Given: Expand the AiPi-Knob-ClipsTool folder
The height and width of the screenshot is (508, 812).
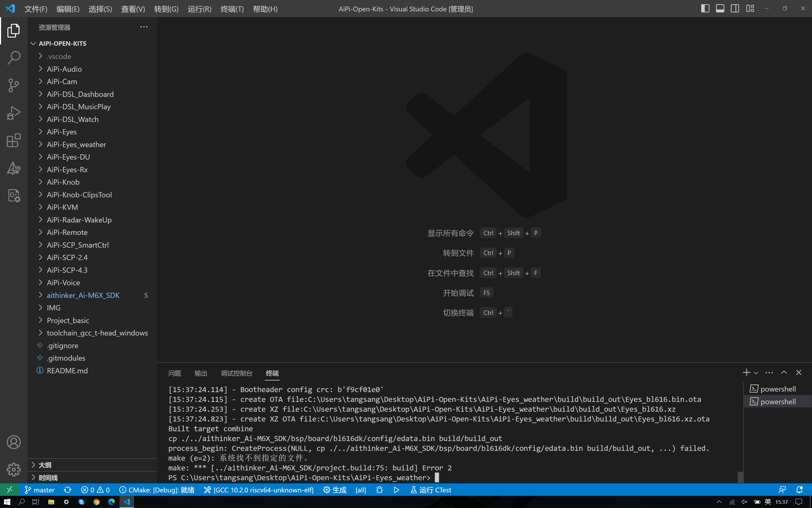Looking at the screenshot, I should click(x=92, y=194).
